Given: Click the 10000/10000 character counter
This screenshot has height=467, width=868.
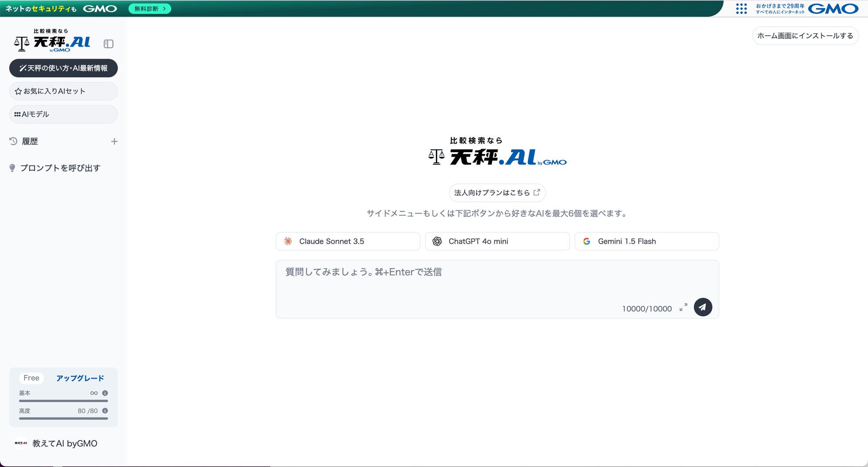Looking at the screenshot, I should pyautogui.click(x=647, y=309).
